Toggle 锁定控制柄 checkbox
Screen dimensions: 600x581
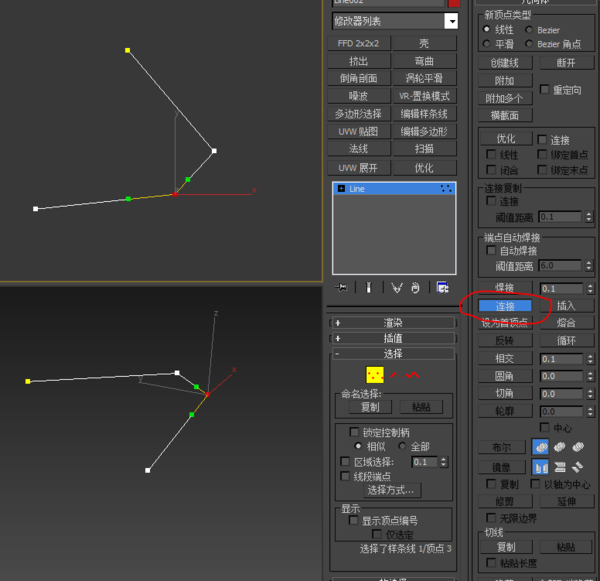354,432
